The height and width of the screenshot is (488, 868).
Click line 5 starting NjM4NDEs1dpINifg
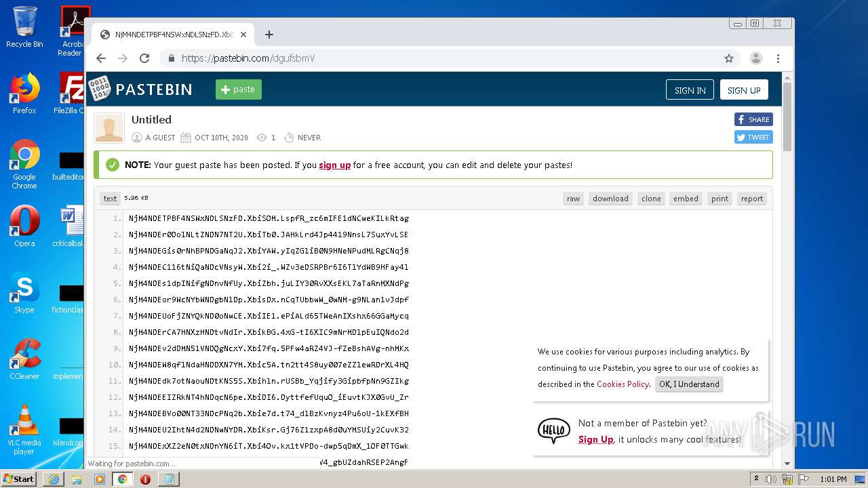point(269,283)
